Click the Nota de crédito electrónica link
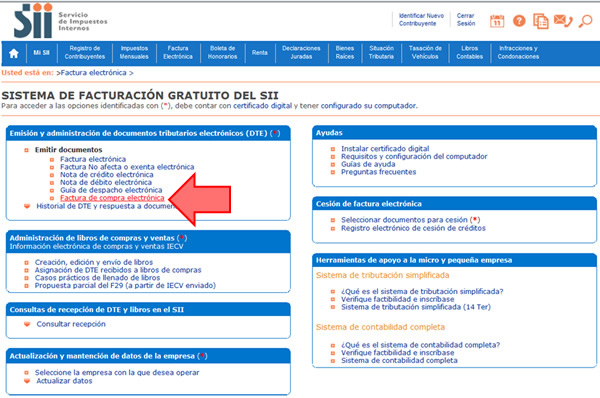Screen dimensions: 600x398 click(x=106, y=175)
